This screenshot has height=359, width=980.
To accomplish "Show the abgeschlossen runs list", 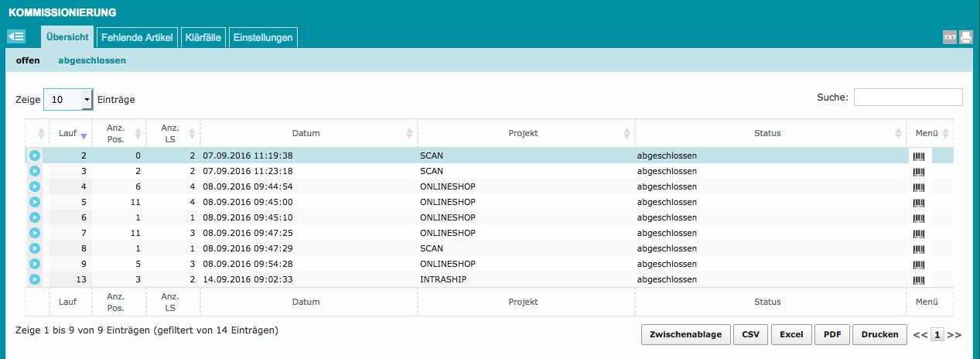I will click(92, 60).
